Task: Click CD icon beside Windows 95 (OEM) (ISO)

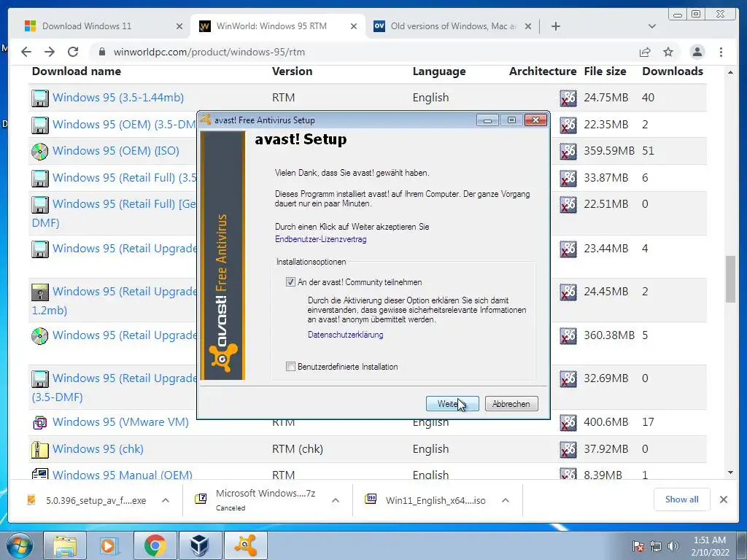Action: (40, 152)
